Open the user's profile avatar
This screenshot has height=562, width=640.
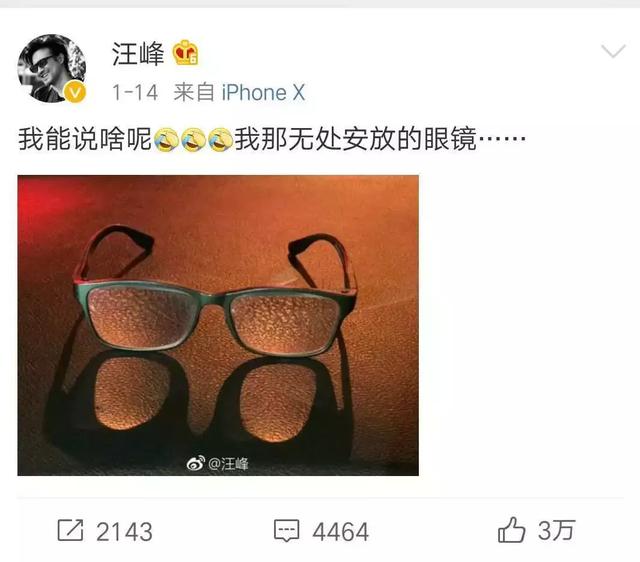pos(51,68)
